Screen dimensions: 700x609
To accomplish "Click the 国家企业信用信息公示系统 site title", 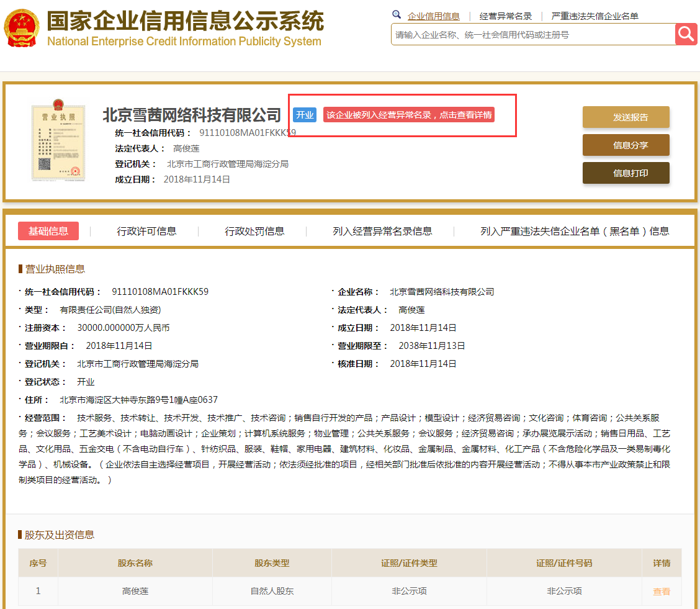I will click(185, 22).
